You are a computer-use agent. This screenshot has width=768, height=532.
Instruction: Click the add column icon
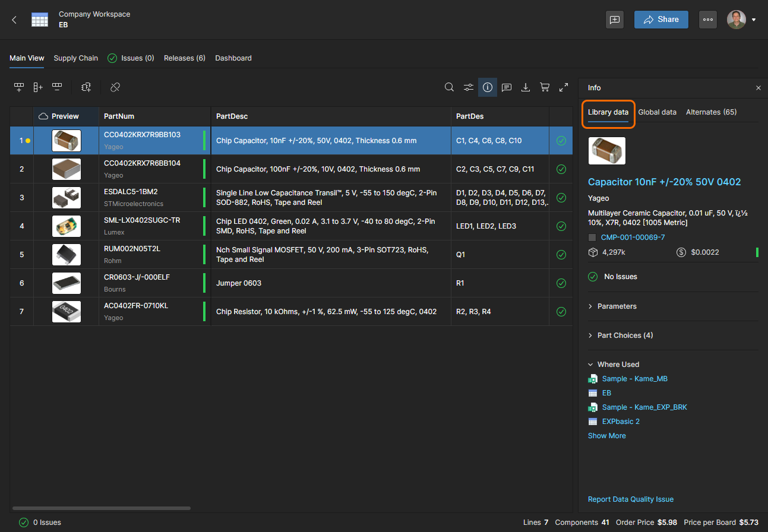click(38, 87)
